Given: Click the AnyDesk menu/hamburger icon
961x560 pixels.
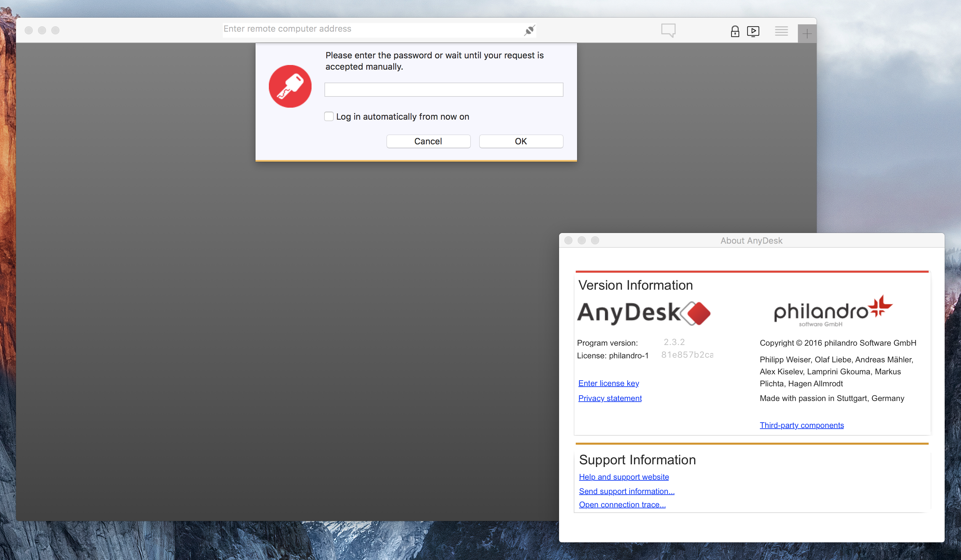Looking at the screenshot, I should tap(782, 30).
